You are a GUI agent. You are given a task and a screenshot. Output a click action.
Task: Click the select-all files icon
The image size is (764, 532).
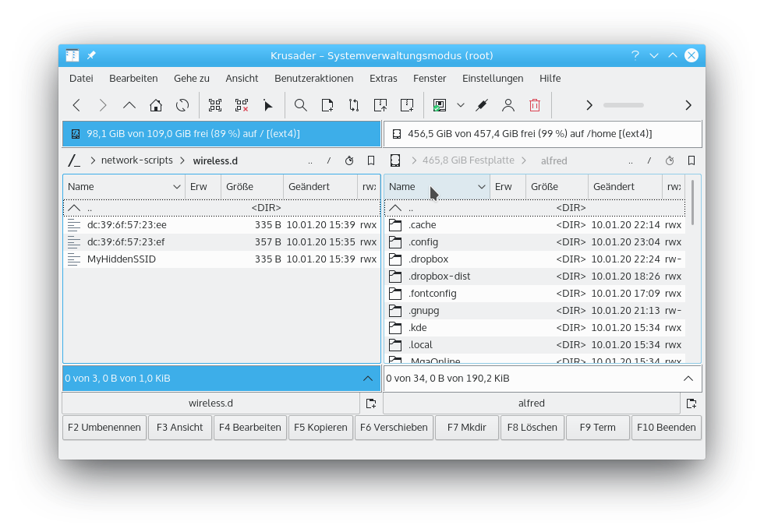click(215, 105)
